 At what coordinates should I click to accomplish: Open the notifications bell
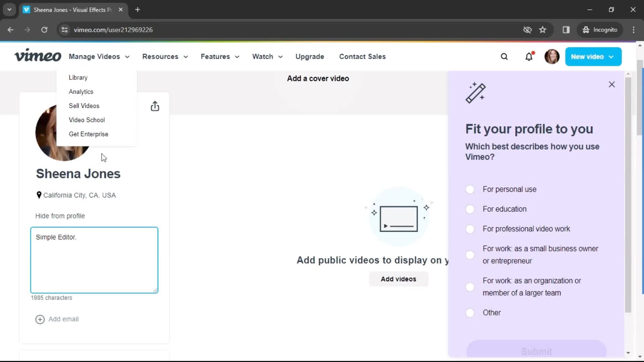(x=529, y=57)
